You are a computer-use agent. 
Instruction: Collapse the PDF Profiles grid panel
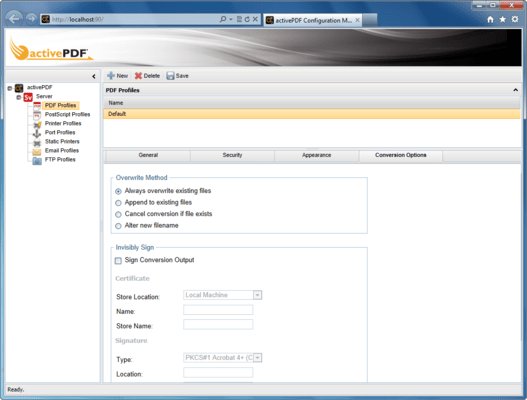coord(515,90)
